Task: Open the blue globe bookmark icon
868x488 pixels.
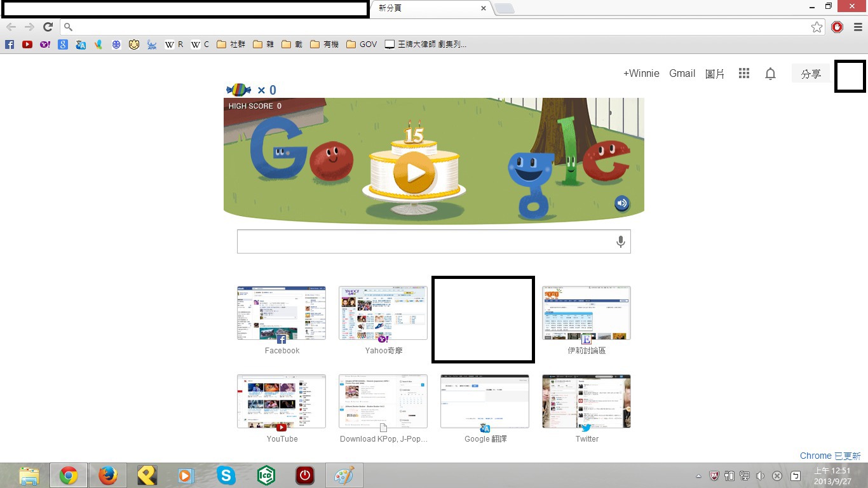Action: [x=116, y=44]
